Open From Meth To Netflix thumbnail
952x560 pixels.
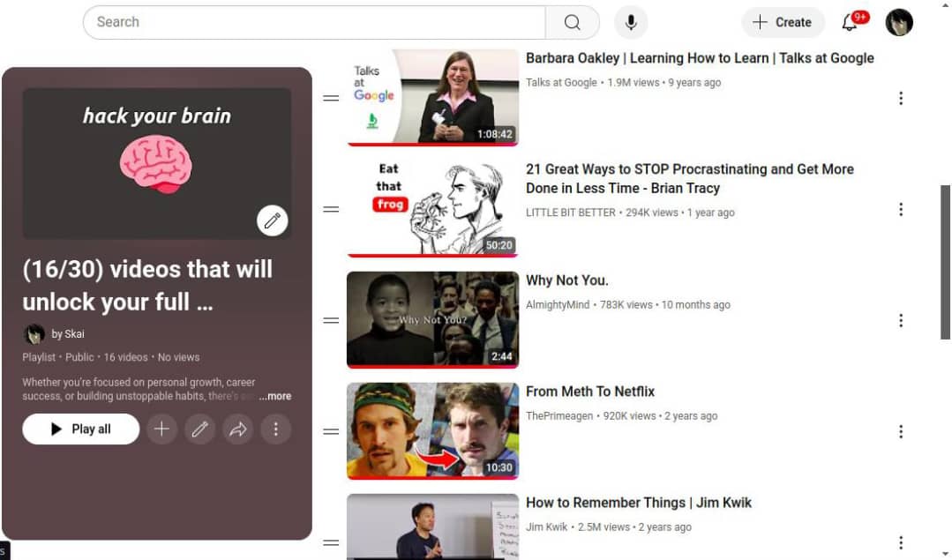click(432, 430)
